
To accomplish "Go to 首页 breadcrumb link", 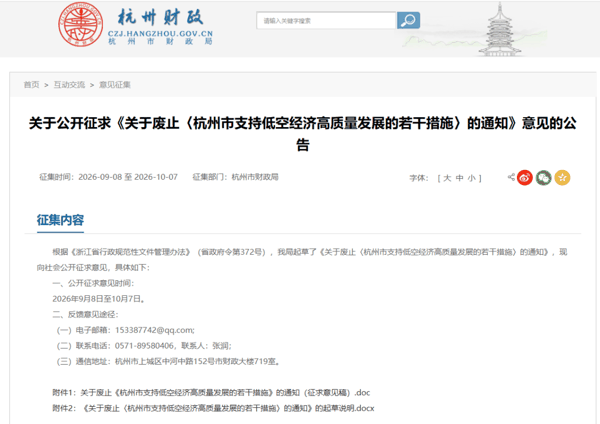I will coord(31,85).
